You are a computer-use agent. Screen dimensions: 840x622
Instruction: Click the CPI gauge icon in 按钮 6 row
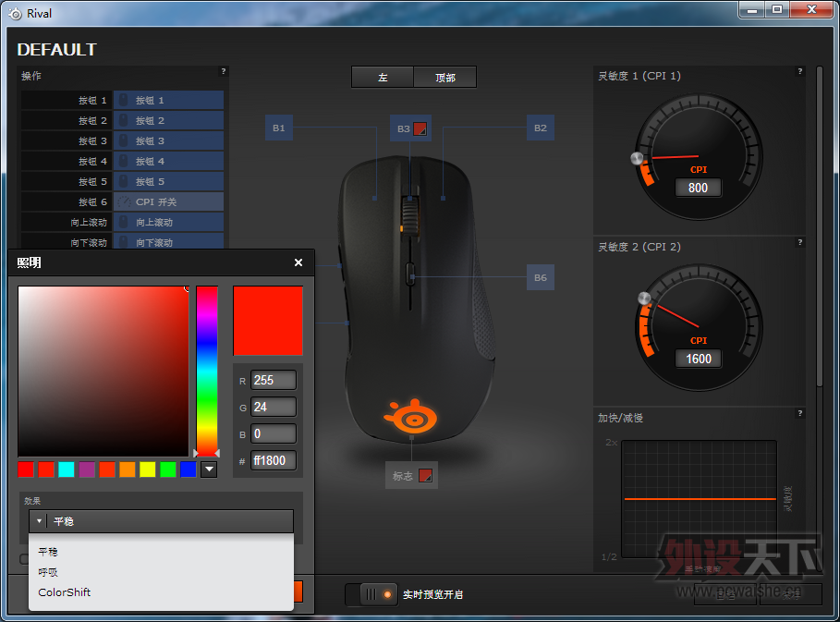(124, 202)
